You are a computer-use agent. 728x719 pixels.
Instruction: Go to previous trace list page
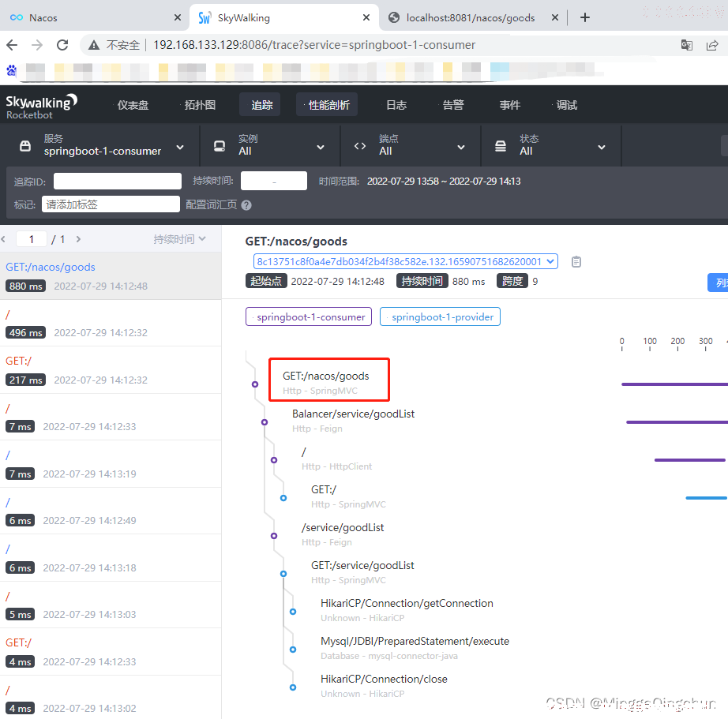click(x=4, y=239)
